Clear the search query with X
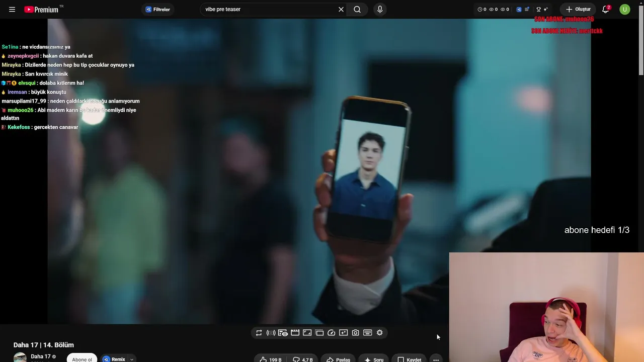The width and height of the screenshot is (644, 362). click(x=341, y=10)
